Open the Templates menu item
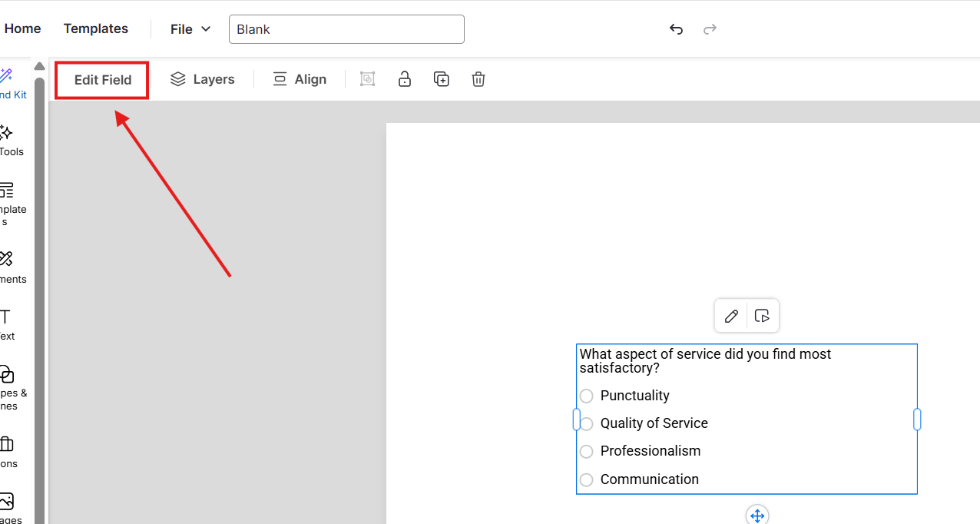Screen dimensions: 980x524 pos(96,28)
